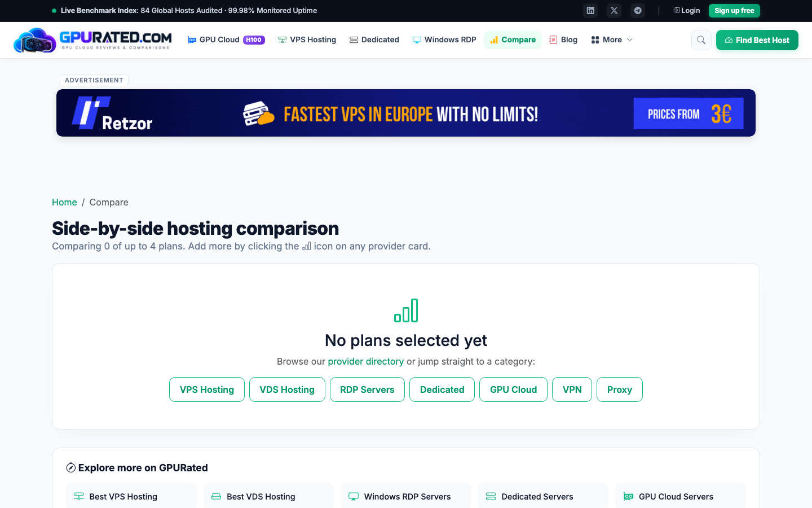Click the GPURated.com logo

pyautogui.click(x=92, y=40)
